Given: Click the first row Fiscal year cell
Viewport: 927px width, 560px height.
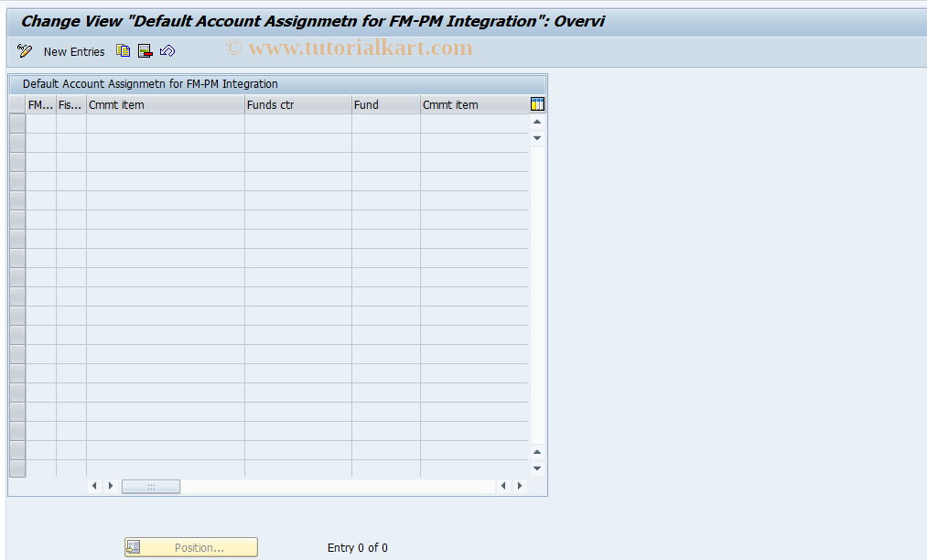Looking at the screenshot, I should click(x=71, y=124).
